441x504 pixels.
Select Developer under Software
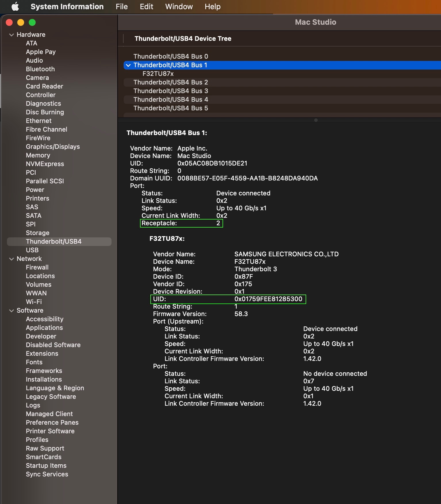pyautogui.click(x=41, y=336)
